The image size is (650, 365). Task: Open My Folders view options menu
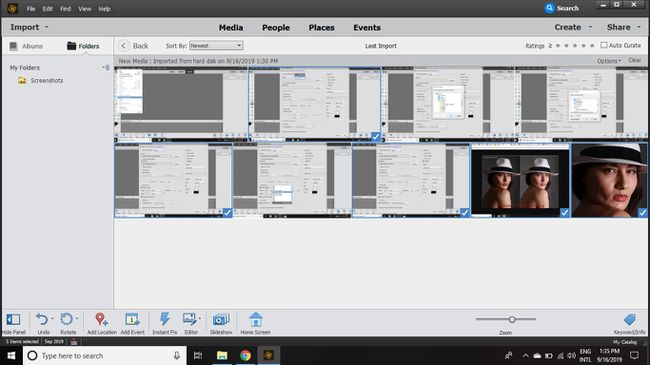pos(106,67)
